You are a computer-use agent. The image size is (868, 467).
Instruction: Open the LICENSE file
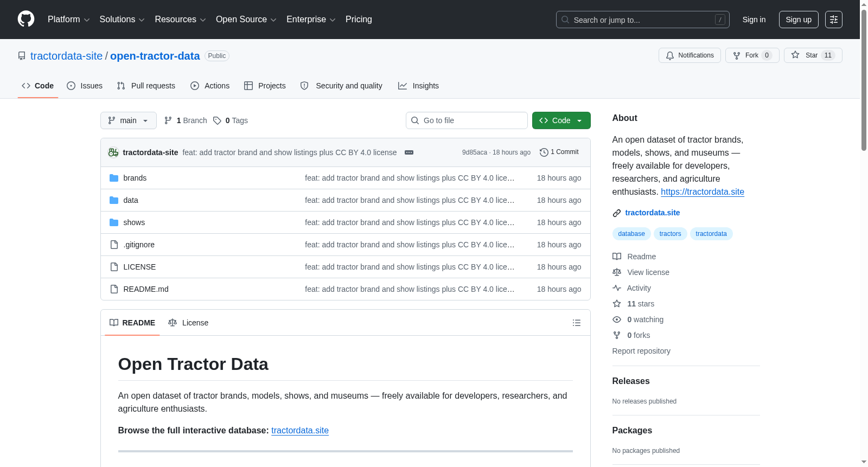pyautogui.click(x=139, y=267)
